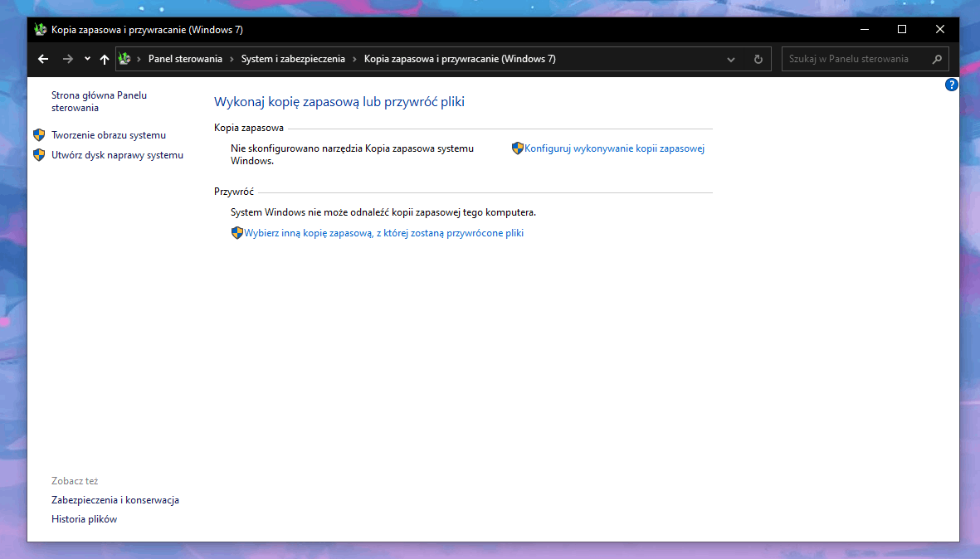Open the recent locations dropdown arrow
The image size is (980, 559).
pyautogui.click(x=87, y=59)
